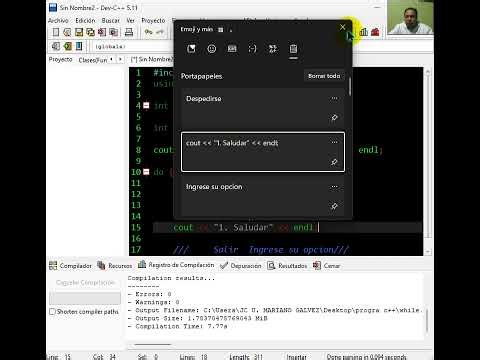Click the Redo toolbar icon

click(160, 32)
